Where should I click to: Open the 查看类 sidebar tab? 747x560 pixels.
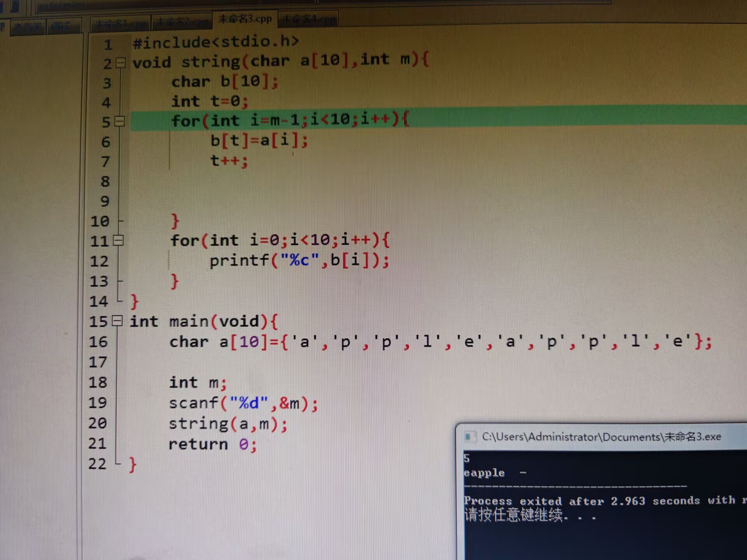[28, 26]
